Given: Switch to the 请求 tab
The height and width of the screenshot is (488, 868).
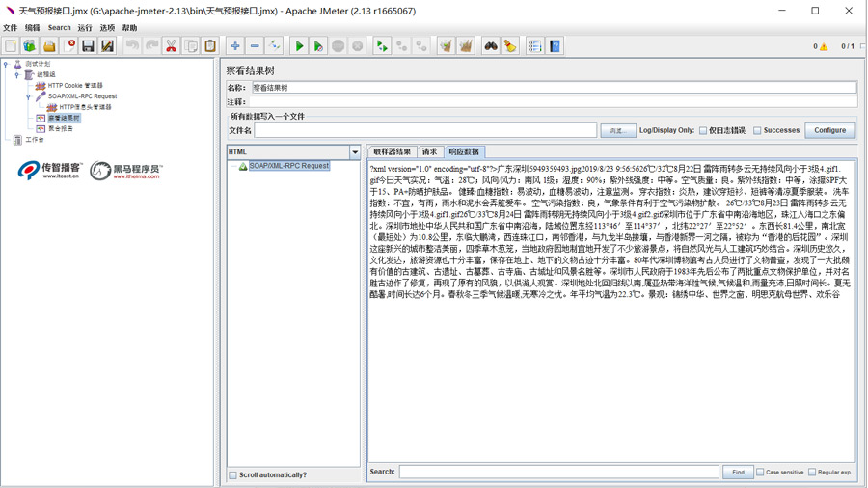Looking at the screenshot, I should click(429, 152).
